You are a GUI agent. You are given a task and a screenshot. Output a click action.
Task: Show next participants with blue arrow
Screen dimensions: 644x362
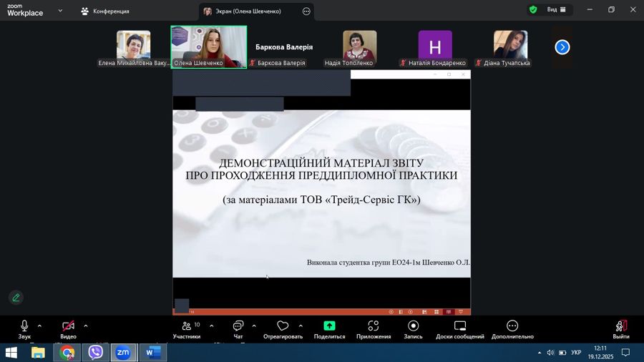[562, 47]
